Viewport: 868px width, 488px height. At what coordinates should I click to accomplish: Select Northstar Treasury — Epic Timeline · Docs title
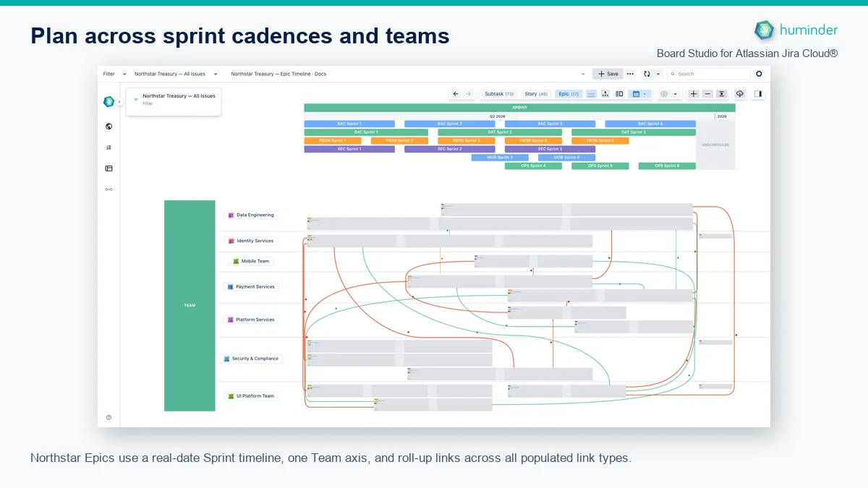point(278,74)
